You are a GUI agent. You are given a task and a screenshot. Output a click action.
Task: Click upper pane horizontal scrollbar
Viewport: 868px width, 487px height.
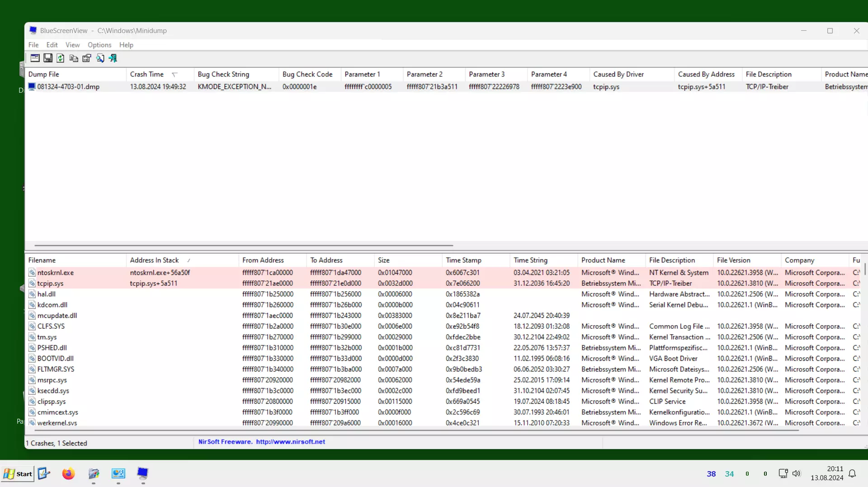coord(244,246)
